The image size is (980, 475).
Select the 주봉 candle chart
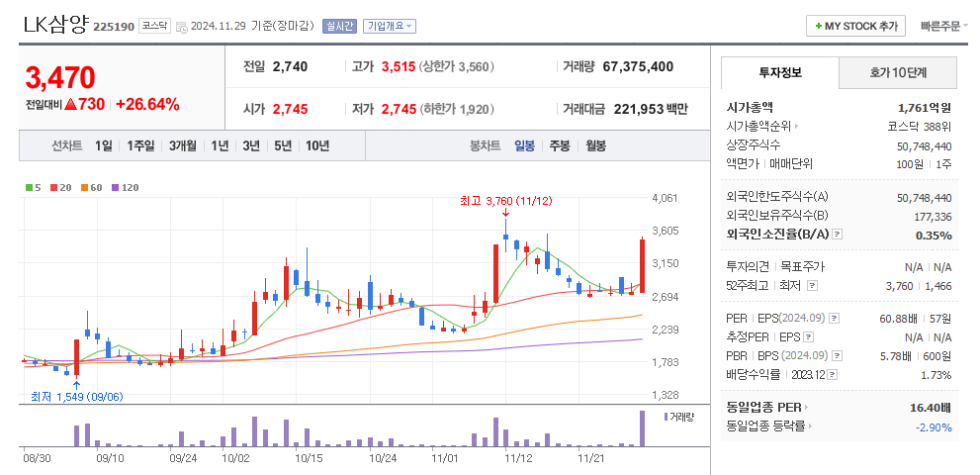[560, 145]
